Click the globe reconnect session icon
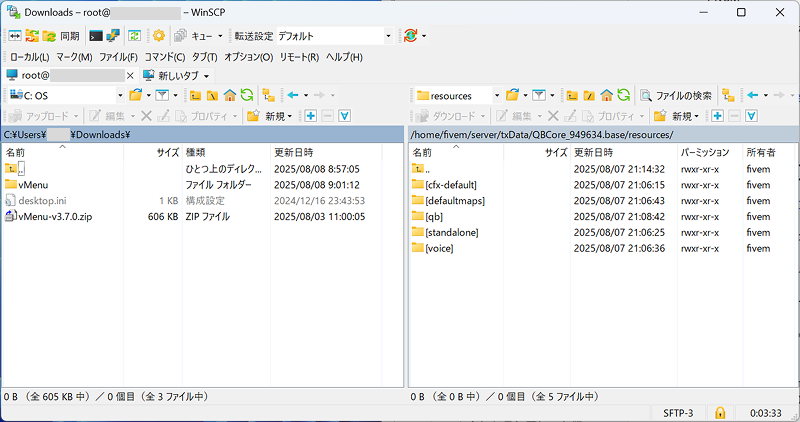Viewport: 800px width, 422px height. pyautogui.click(x=410, y=36)
